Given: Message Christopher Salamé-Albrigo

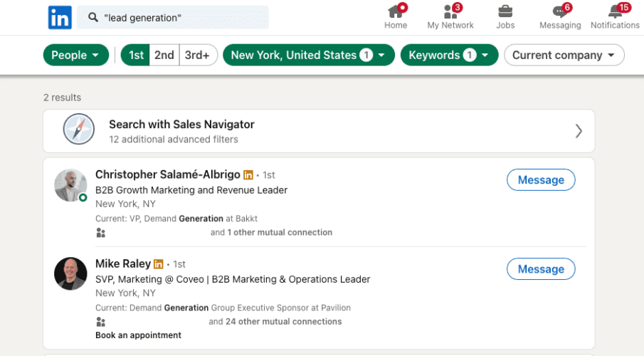Looking at the screenshot, I should [541, 179].
